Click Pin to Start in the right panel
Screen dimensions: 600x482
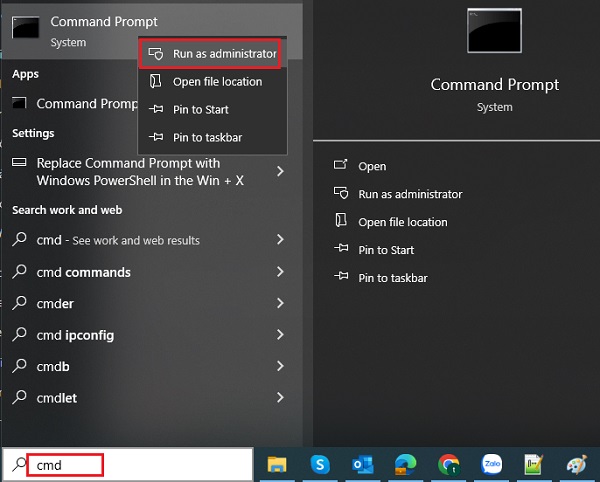[386, 250]
